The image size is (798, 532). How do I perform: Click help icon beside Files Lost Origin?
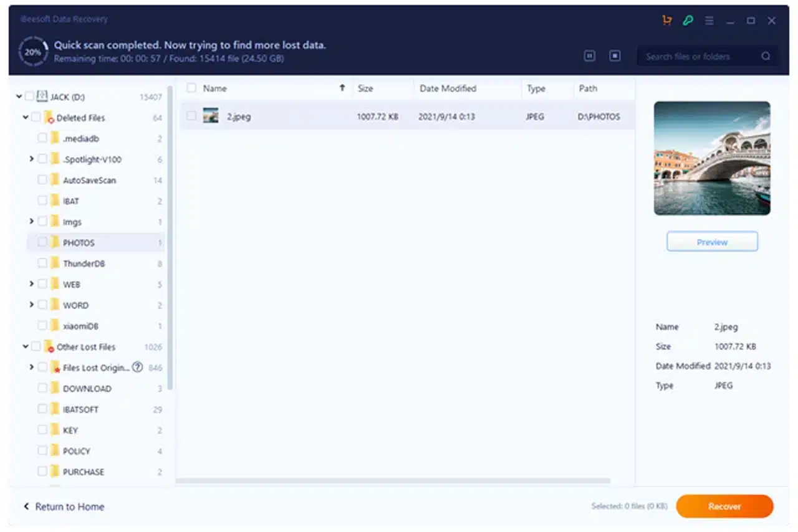click(138, 368)
